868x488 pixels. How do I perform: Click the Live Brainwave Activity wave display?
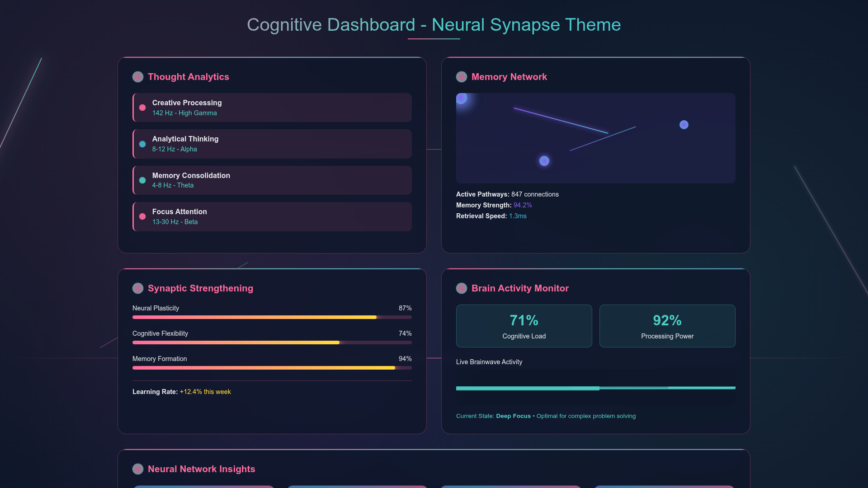click(596, 387)
